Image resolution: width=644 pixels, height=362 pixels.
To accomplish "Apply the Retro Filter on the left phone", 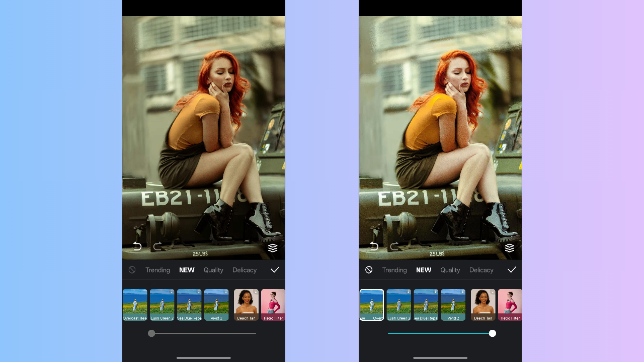I will [x=273, y=305].
